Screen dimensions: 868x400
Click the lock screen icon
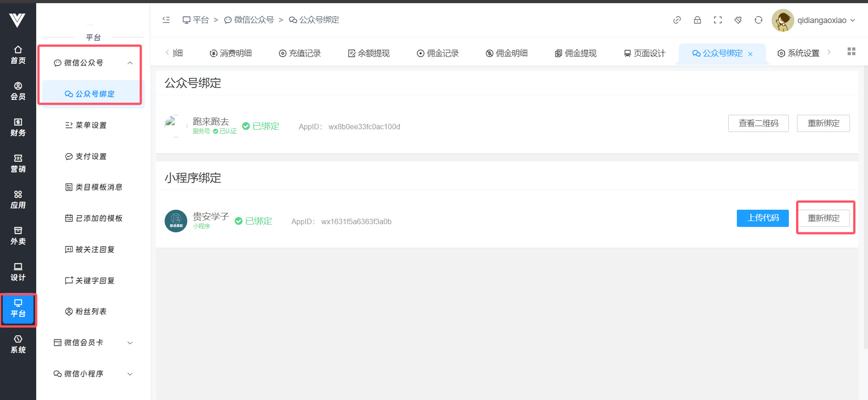pos(697,20)
